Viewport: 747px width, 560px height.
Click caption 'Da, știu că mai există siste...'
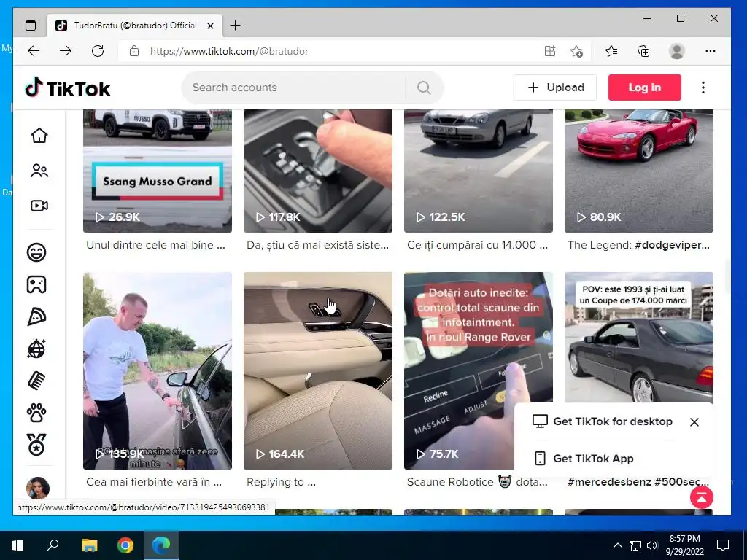coord(318,245)
